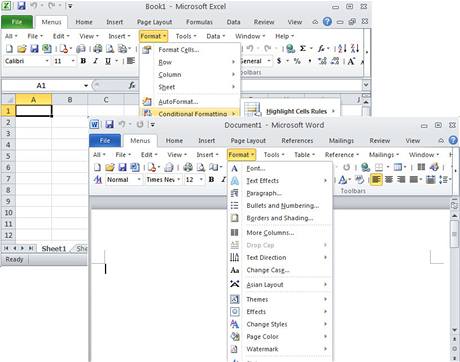
Task: Click Increase decimal icon in Excel toolbar
Action: 322,61
